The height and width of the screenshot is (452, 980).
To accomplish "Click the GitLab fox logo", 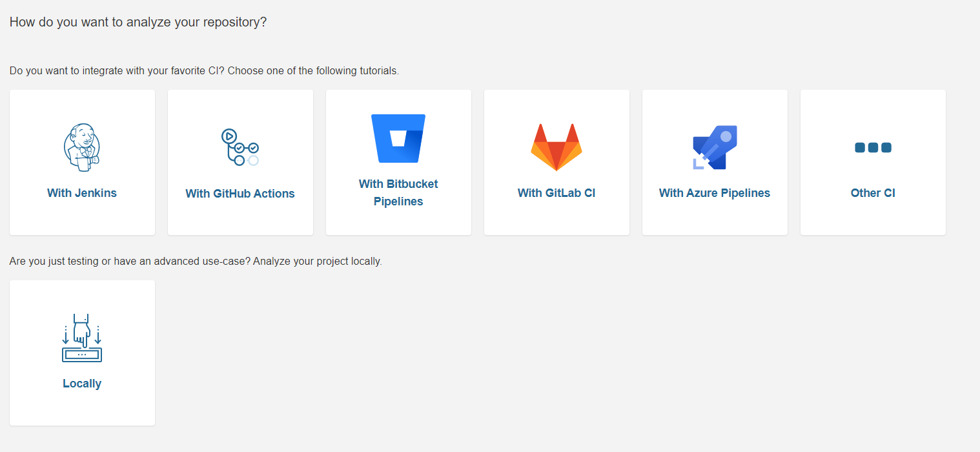I will [x=556, y=147].
